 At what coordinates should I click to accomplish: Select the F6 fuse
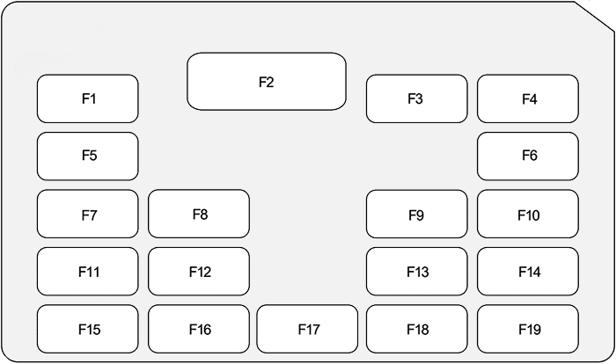click(528, 156)
